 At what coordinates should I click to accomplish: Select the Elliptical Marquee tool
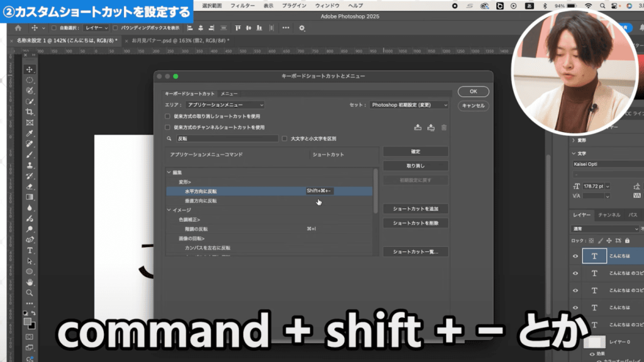coord(30,80)
